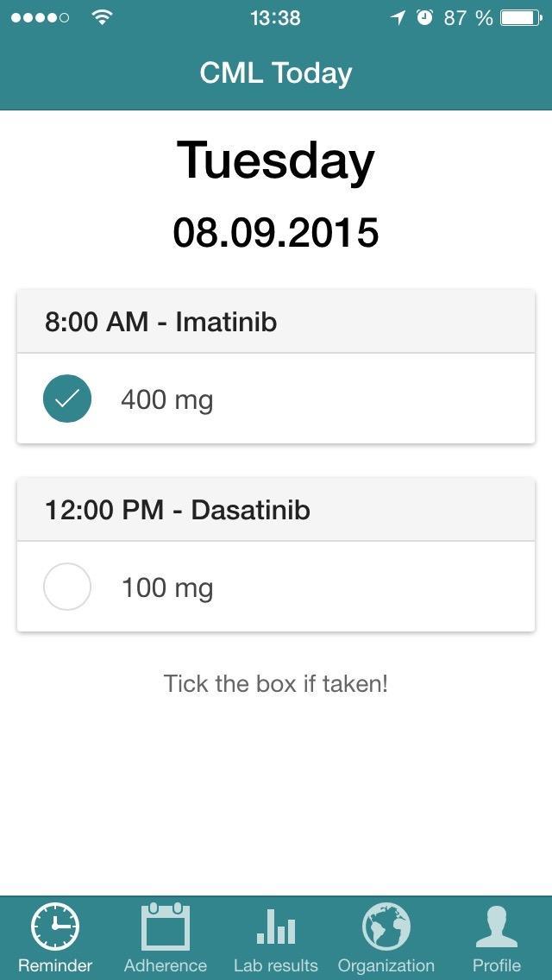Open the Reminder clock icon
The height and width of the screenshot is (980, 552).
[55, 928]
